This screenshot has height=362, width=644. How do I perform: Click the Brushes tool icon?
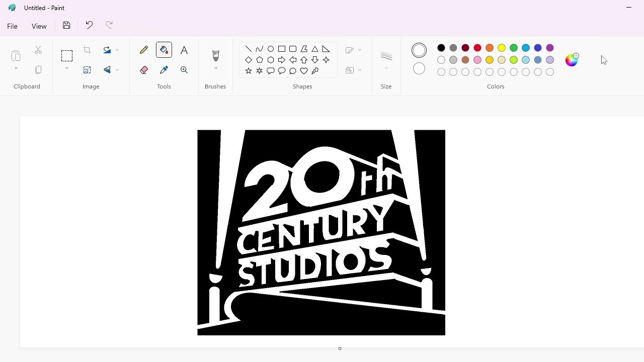tap(216, 55)
